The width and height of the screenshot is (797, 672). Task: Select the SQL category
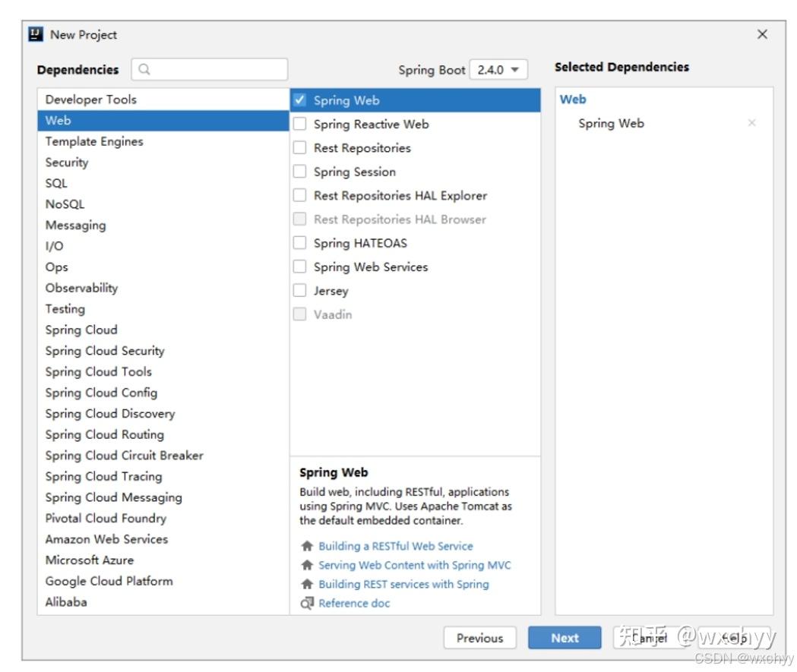pyautogui.click(x=56, y=183)
